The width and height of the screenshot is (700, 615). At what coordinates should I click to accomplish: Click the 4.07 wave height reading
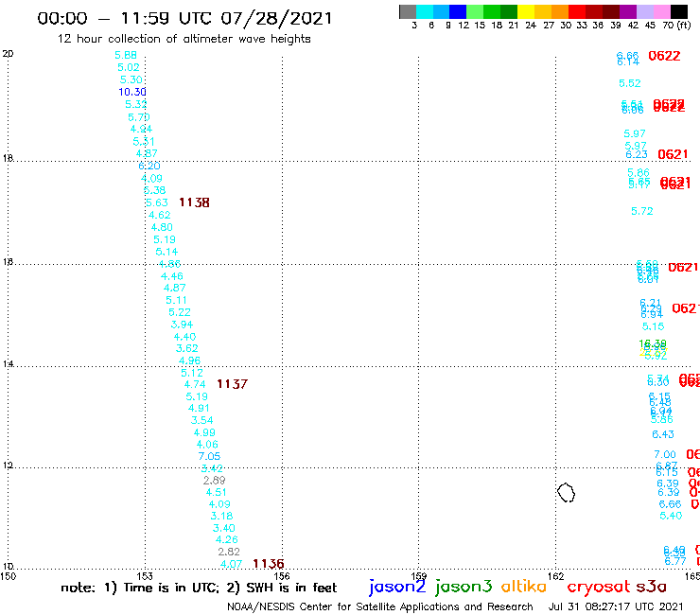(231, 564)
